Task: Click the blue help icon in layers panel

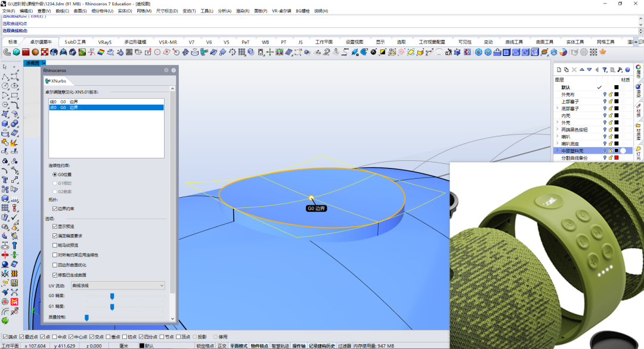Action: 627,70
